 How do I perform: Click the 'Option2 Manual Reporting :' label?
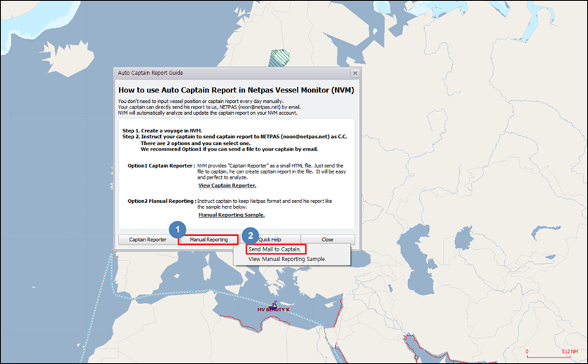pos(162,202)
